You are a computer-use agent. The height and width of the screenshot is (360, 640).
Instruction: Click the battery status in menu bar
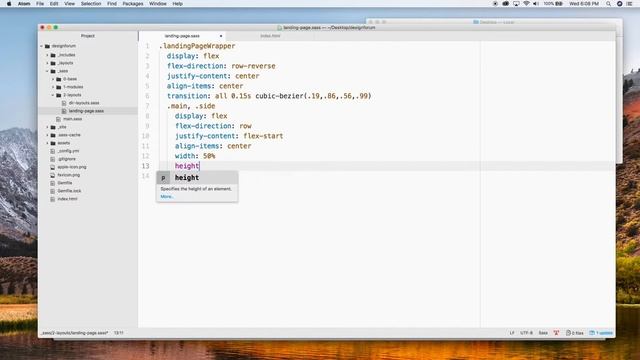click(x=553, y=4)
